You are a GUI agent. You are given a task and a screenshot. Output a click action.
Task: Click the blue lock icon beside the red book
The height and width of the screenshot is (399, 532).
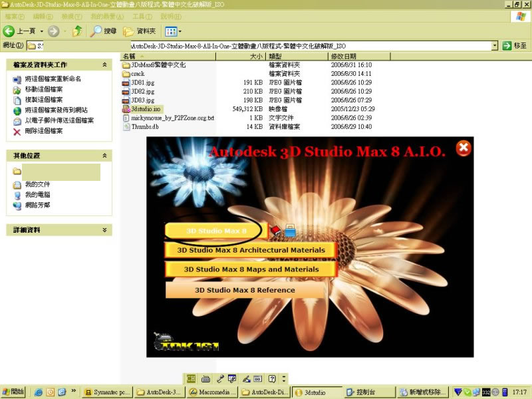click(290, 231)
